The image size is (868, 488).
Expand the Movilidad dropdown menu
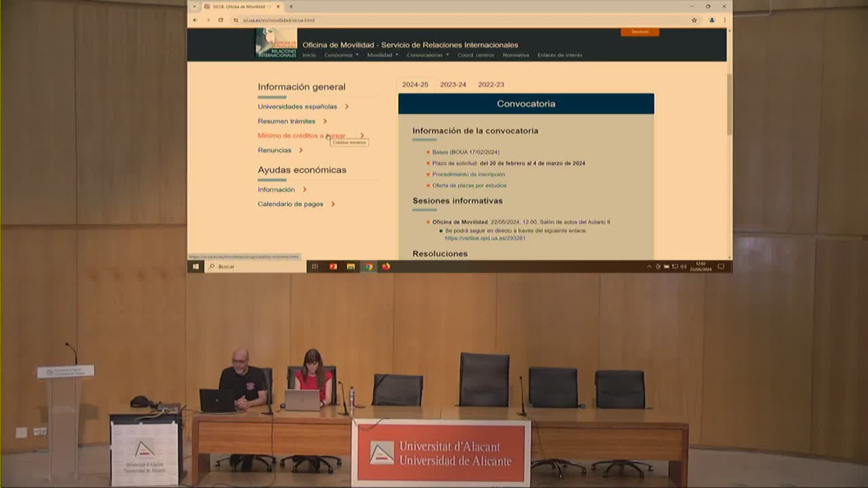pos(382,55)
